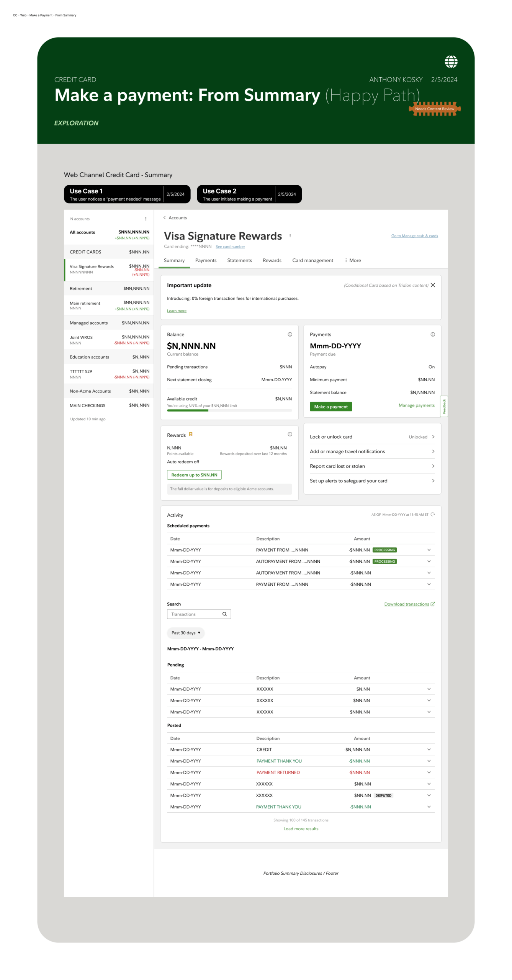The width and height of the screenshot is (512, 980).
Task: Click the Make a payment button
Action: click(x=331, y=407)
